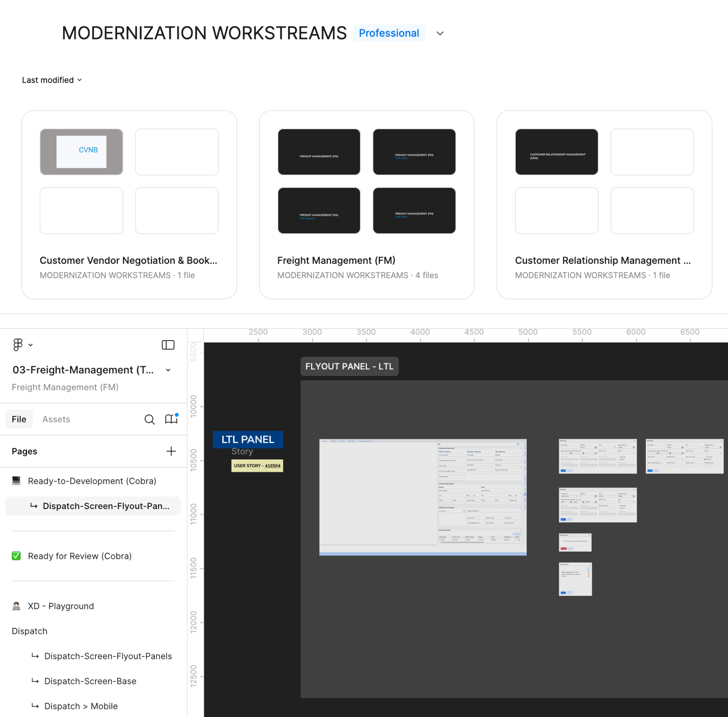Open the Figma main menu logo
728x717 pixels.
tap(18, 345)
